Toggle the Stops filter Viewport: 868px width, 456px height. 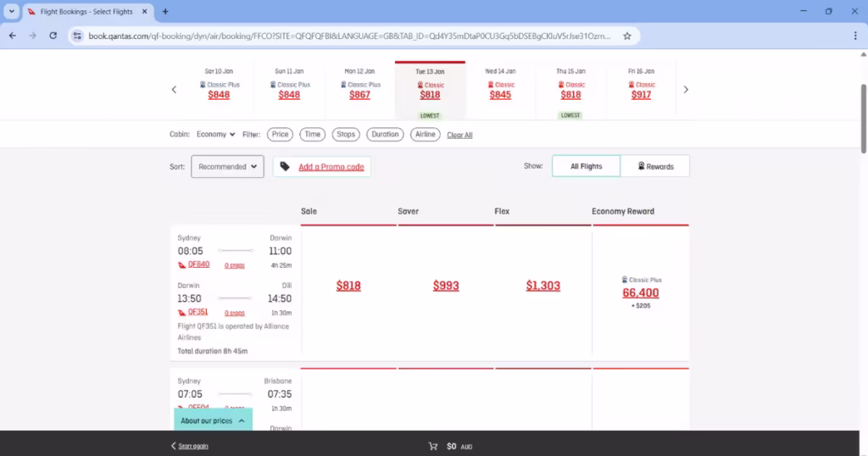(x=345, y=134)
